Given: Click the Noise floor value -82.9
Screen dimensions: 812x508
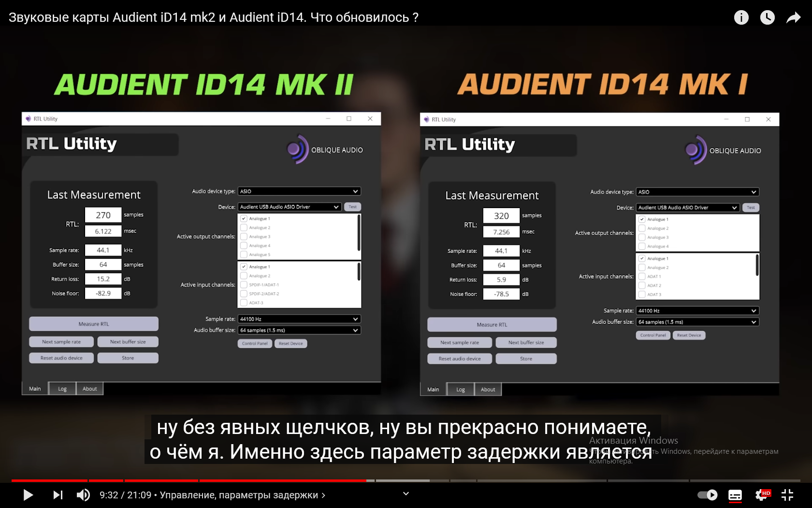Looking at the screenshot, I should (x=103, y=293).
